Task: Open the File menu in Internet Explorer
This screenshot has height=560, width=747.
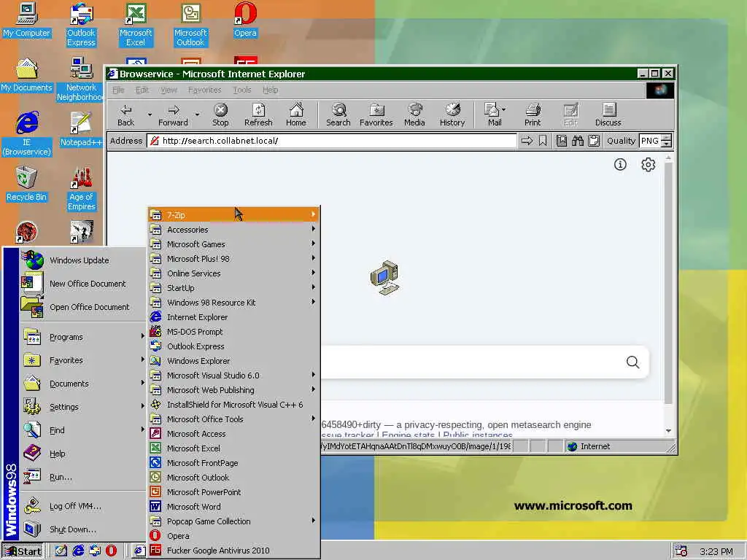Action: coord(118,90)
